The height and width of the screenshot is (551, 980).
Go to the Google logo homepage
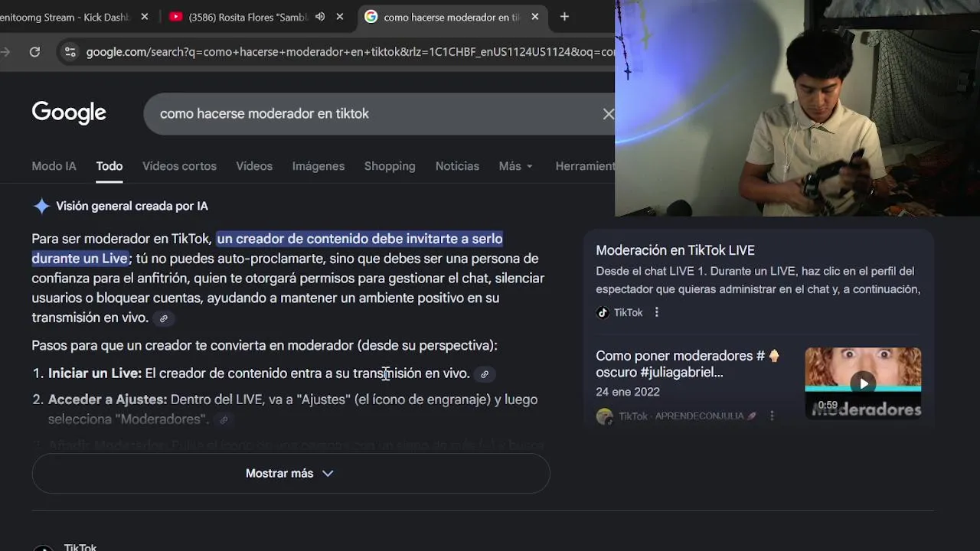tap(69, 113)
